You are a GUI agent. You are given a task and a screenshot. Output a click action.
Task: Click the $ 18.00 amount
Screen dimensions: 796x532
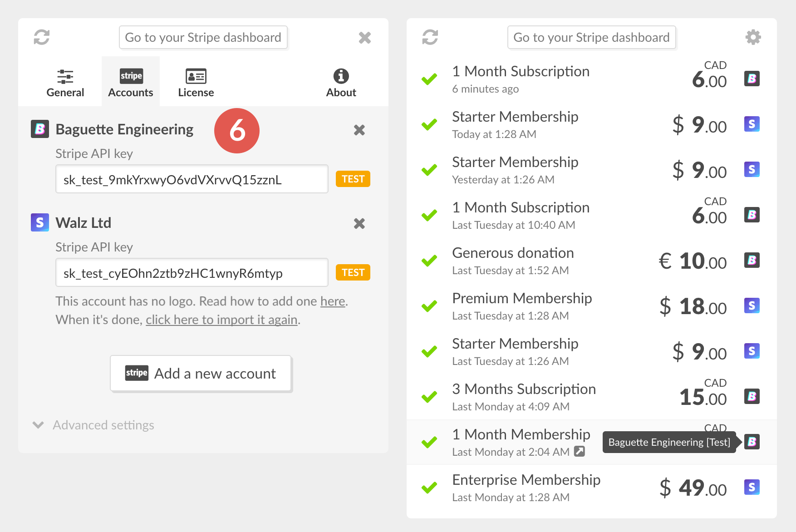[693, 307]
